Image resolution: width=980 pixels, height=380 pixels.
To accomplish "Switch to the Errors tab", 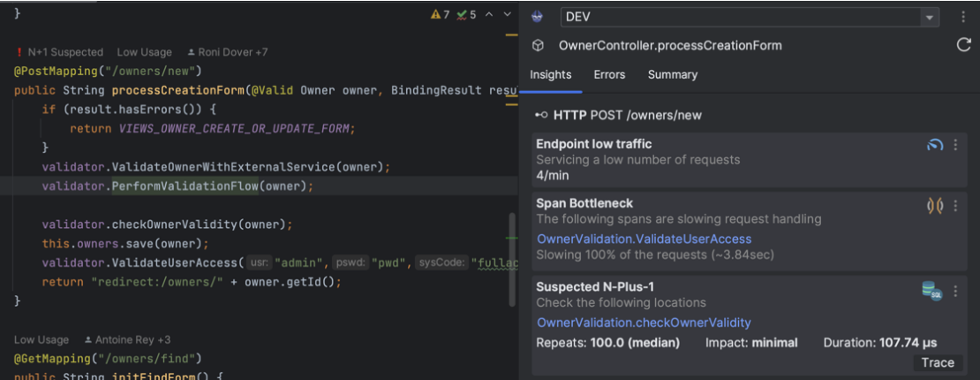I will tap(609, 75).
